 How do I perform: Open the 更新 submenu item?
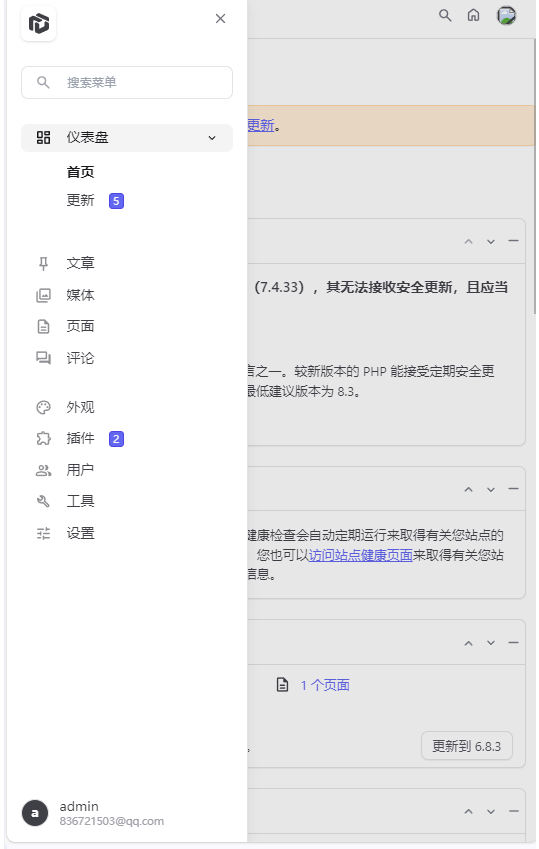click(x=80, y=200)
